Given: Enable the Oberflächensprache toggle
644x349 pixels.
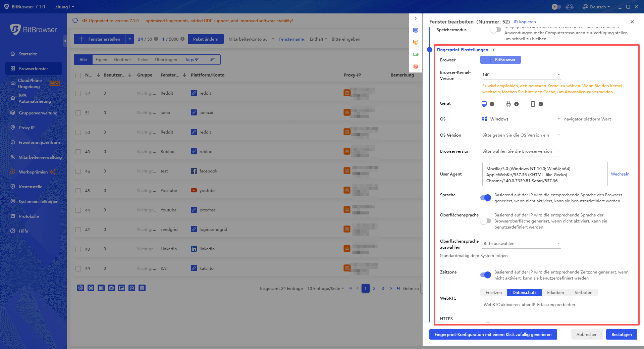Looking at the screenshot, I should pyautogui.click(x=485, y=221).
